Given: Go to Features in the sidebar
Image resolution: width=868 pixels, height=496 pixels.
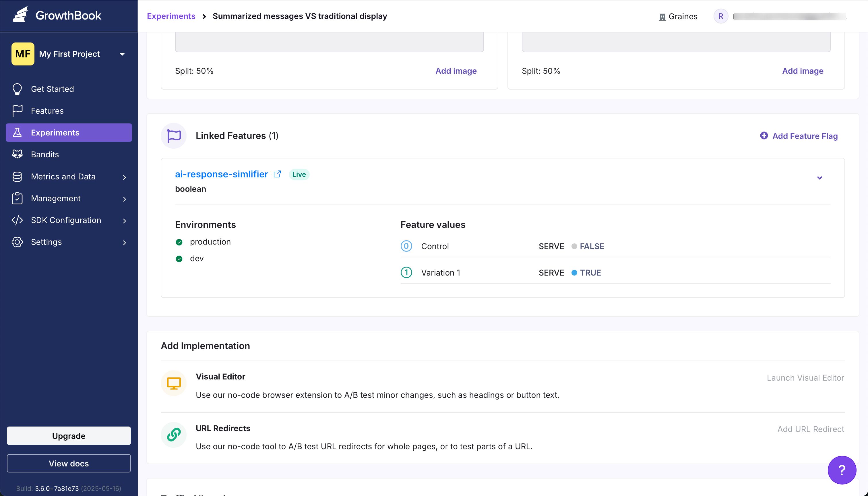Looking at the screenshot, I should point(69,111).
